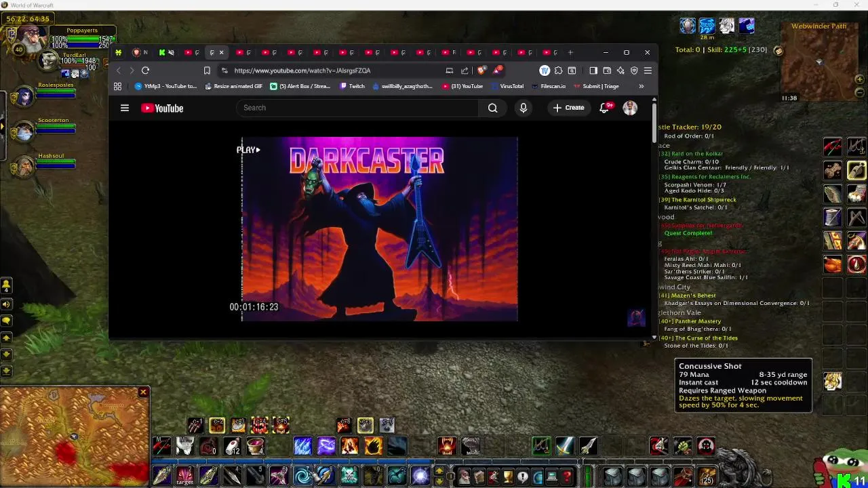
Task: Select the YouTube URL address bar
Action: click(x=302, y=70)
